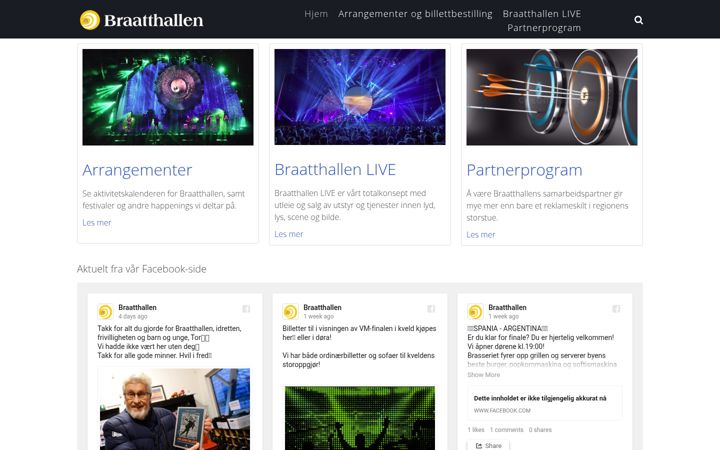The image size is (720, 450).
Task: Click the Braatthallen name on SPANIA - ARGENTINA post
Action: (x=507, y=307)
